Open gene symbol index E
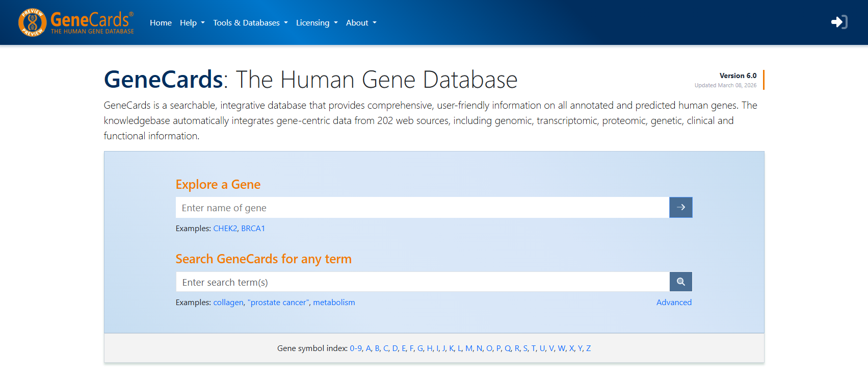Viewport: 868px width, 375px height. coord(404,348)
